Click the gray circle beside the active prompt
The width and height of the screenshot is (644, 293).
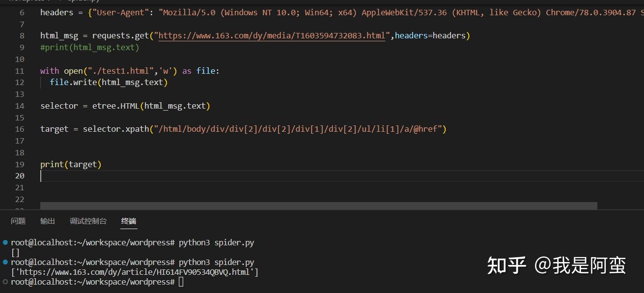tap(4, 282)
